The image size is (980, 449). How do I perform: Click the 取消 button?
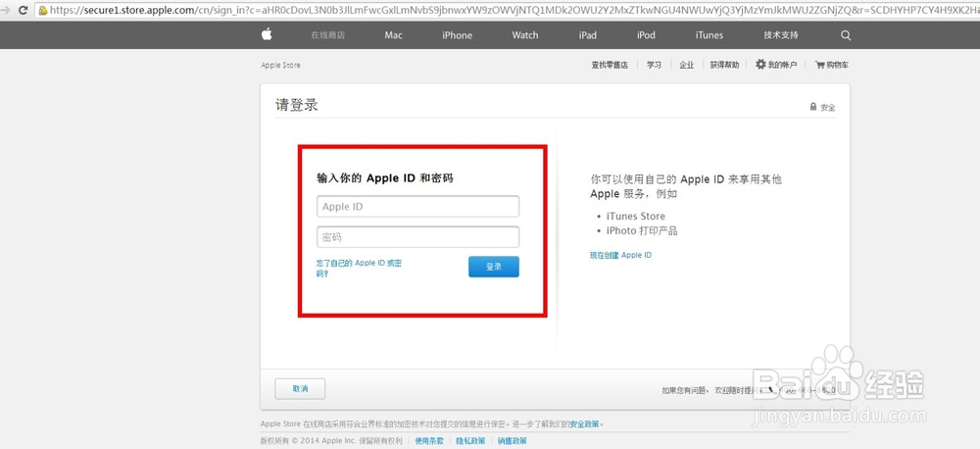pyautogui.click(x=300, y=389)
